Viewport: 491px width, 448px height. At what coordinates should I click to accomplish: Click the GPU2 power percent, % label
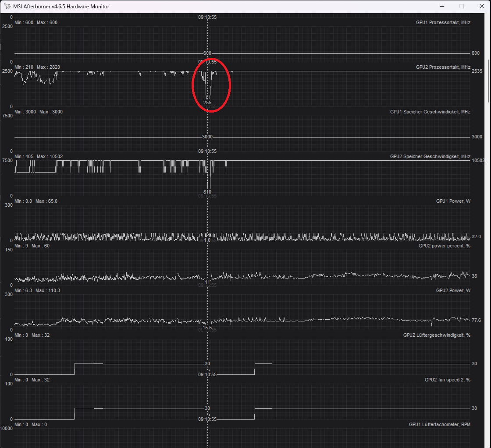[445, 246]
